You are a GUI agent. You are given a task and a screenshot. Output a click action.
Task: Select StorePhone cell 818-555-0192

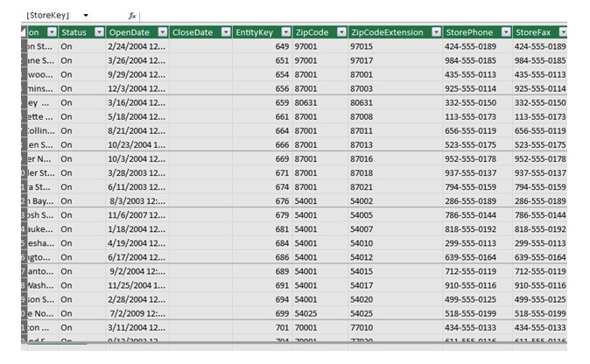pyautogui.click(x=477, y=229)
